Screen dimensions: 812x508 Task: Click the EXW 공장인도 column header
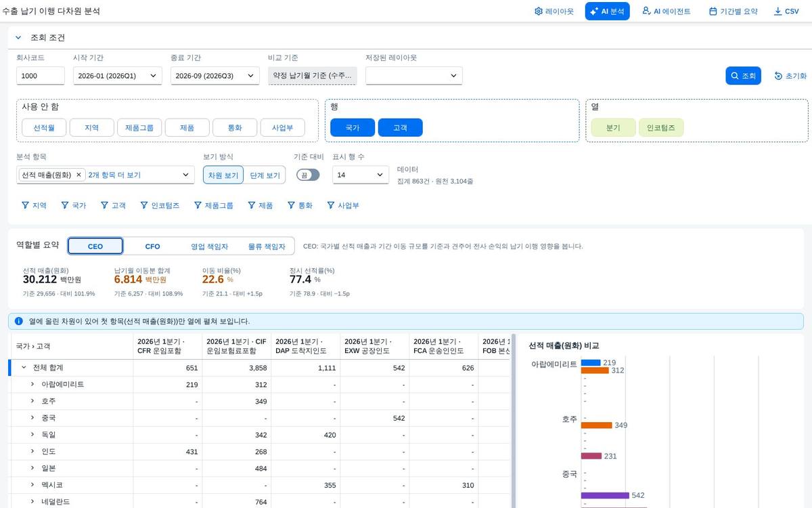coord(374,346)
